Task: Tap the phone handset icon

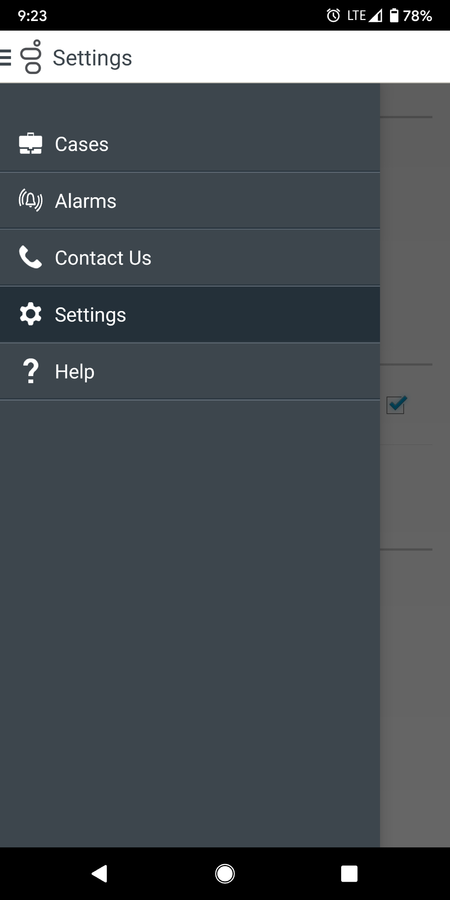Action: (x=30, y=258)
